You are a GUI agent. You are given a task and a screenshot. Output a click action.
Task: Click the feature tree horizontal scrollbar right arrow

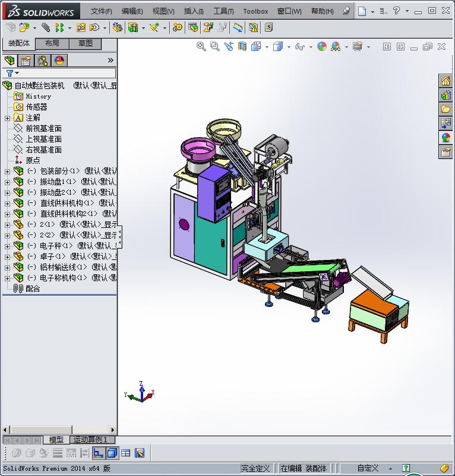click(113, 430)
